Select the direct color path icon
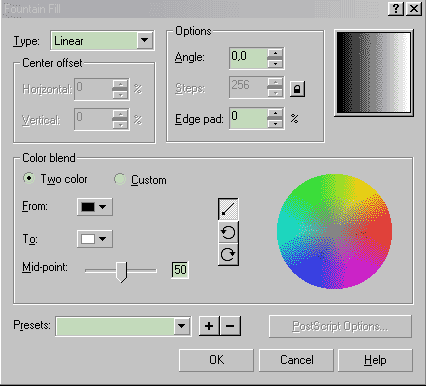The height and width of the screenshot is (386, 426). click(228, 209)
